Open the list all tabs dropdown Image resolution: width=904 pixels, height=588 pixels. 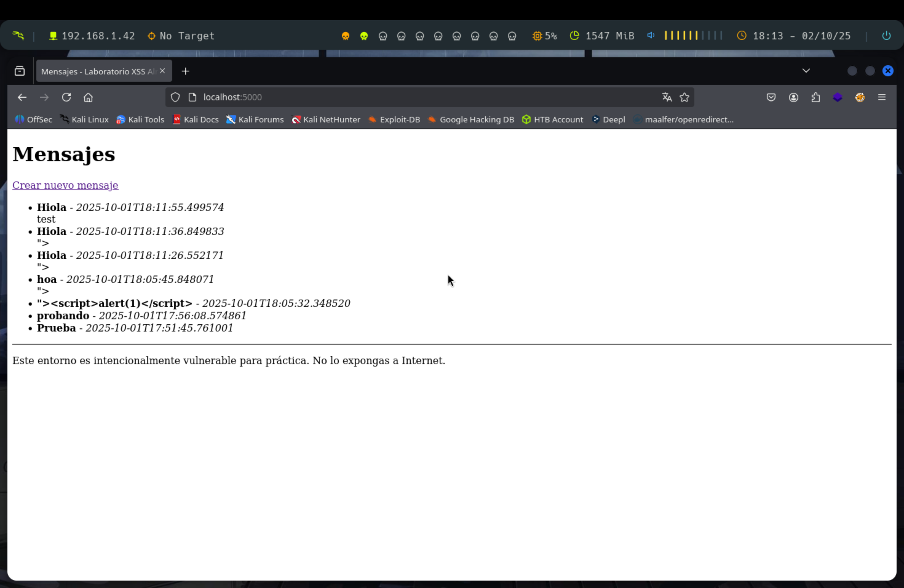pyautogui.click(x=806, y=71)
